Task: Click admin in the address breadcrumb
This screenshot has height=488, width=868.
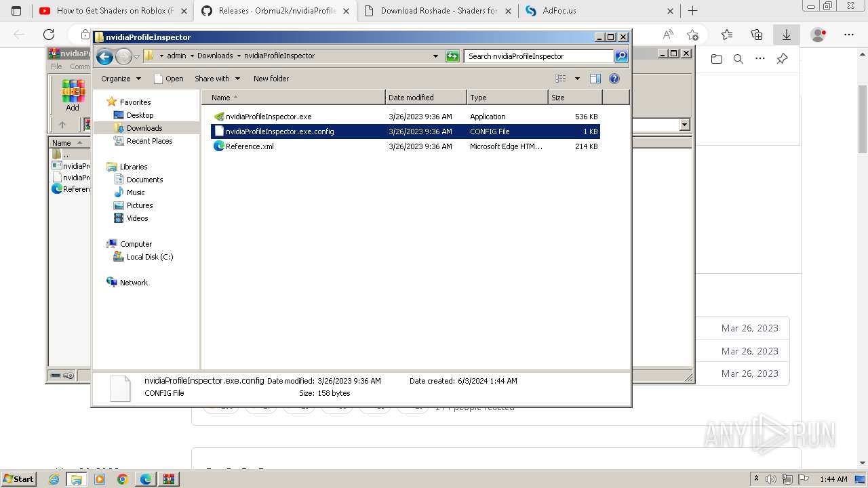Action: [x=176, y=56]
